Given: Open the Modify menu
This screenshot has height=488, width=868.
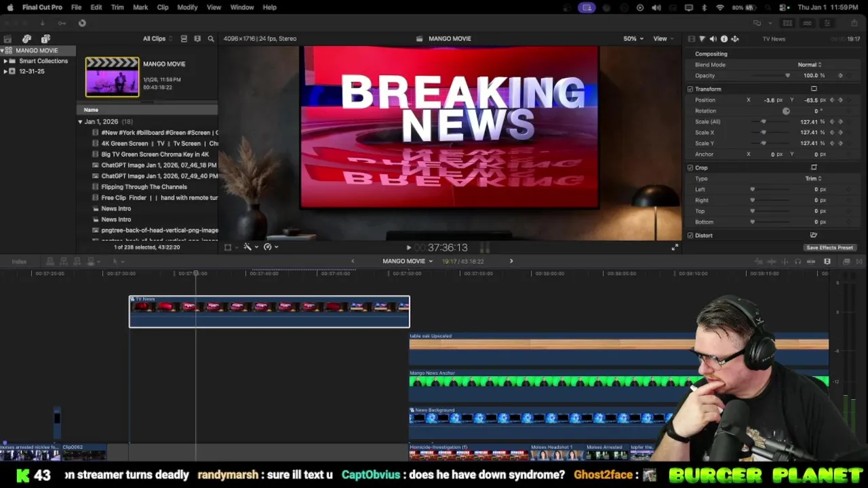Looking at the screenshot, I should tap(187, 7).
